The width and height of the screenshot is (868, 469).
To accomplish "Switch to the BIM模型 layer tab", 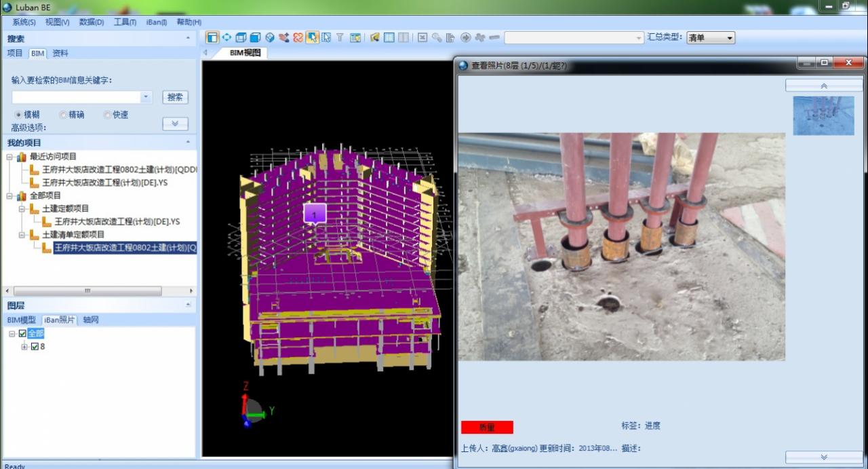I will click(x=21, y=320).
